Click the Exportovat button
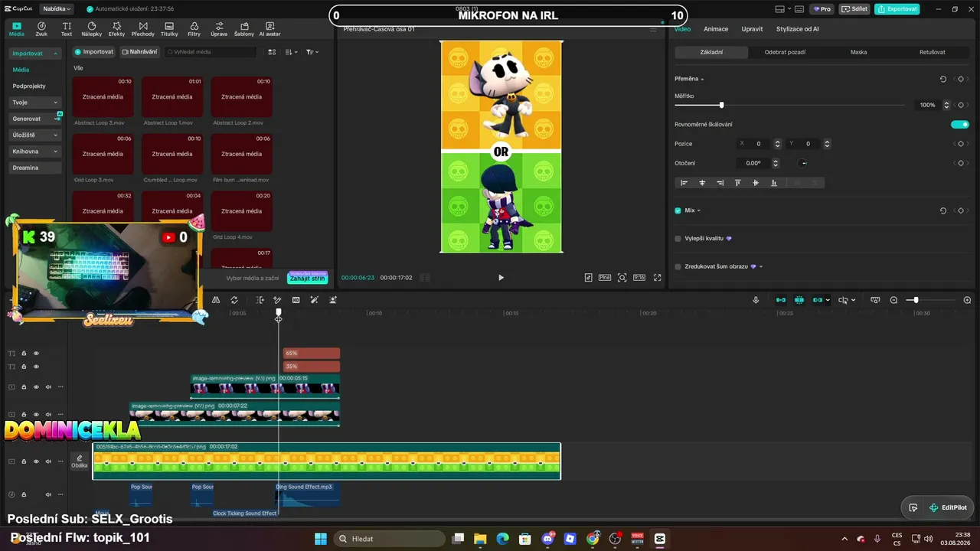The width and height of the screenshot is (980, 551). [897, 9]
